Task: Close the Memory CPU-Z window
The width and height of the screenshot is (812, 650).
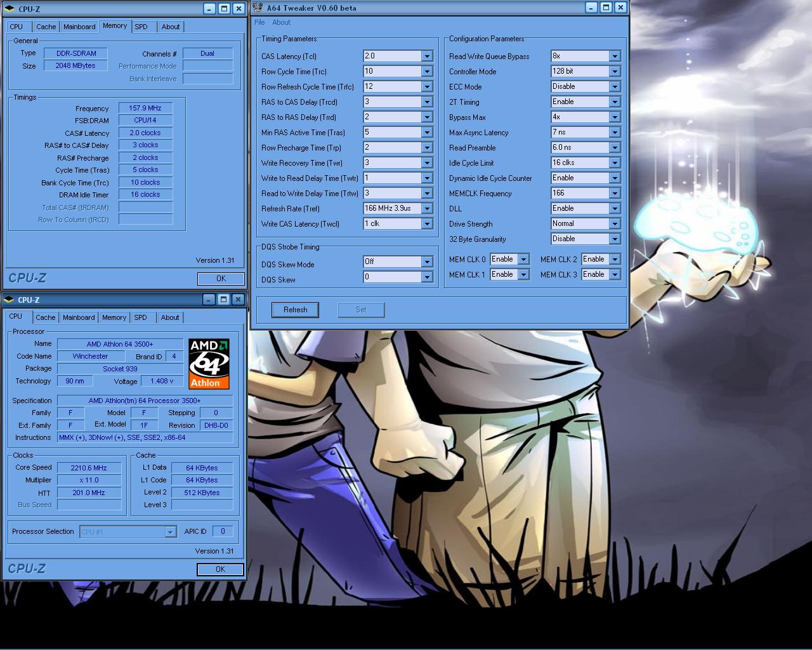Action: point(239,9)
